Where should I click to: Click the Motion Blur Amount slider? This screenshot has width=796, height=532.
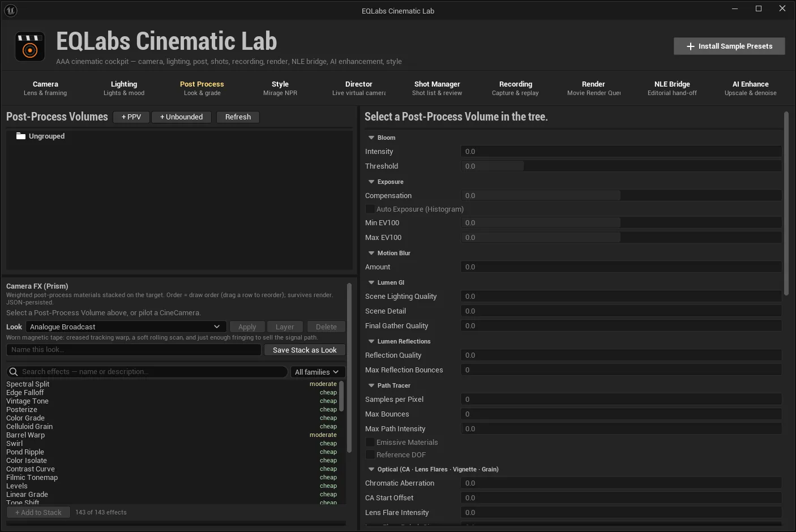pyautogui.click(x=621, y=267)
